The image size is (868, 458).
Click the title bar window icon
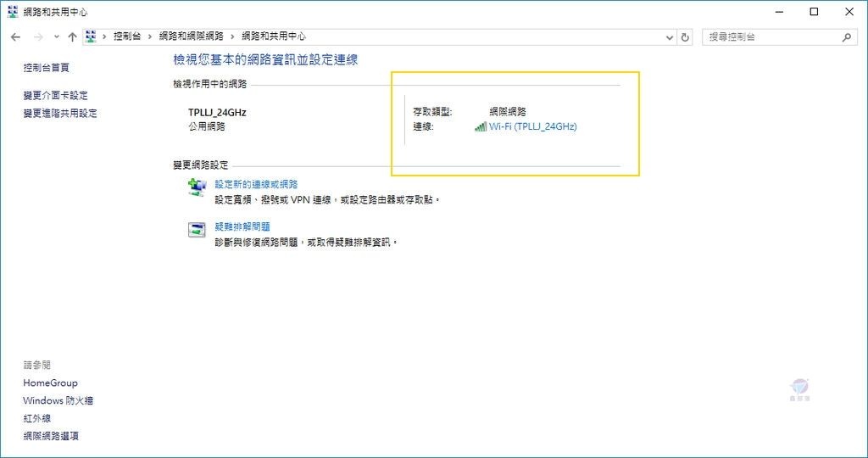pos(13,12)
